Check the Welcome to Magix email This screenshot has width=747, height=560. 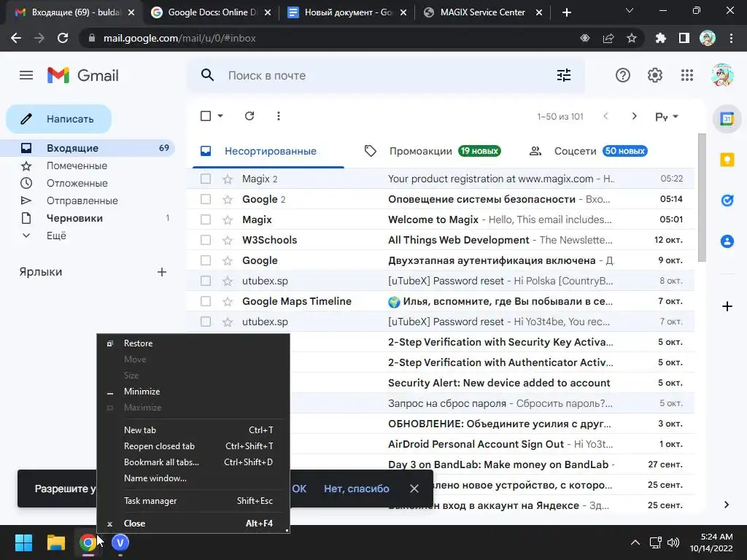tap(206, 219)
